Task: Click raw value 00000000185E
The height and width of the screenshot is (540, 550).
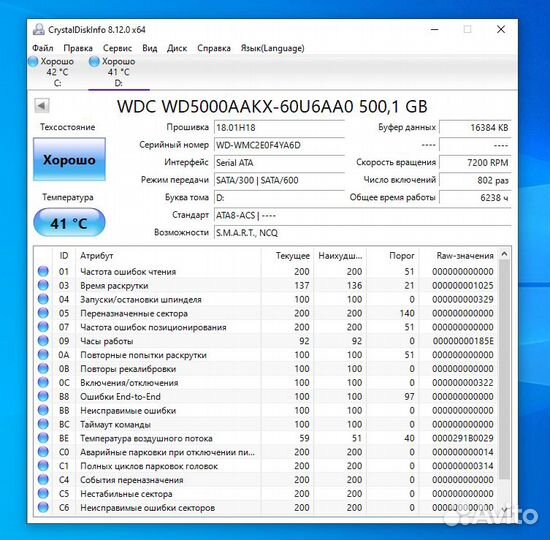Action: [x=463, y=341]
